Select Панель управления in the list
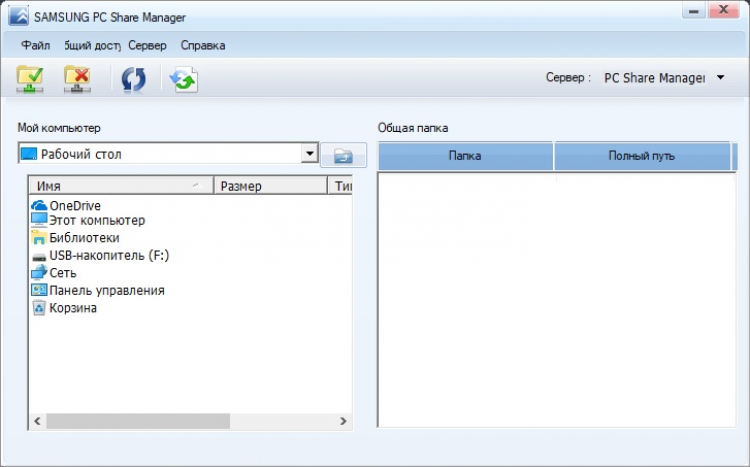This screenshot has height=467, width=750. [106, 290]
